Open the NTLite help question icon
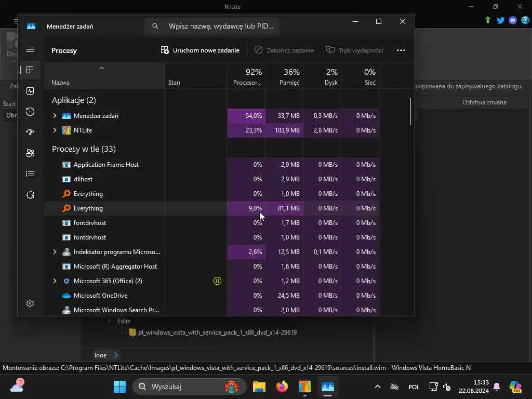Image resolution: width=532 pixels, height=399 pixels. pyautogui.click(x=525, y=20)
